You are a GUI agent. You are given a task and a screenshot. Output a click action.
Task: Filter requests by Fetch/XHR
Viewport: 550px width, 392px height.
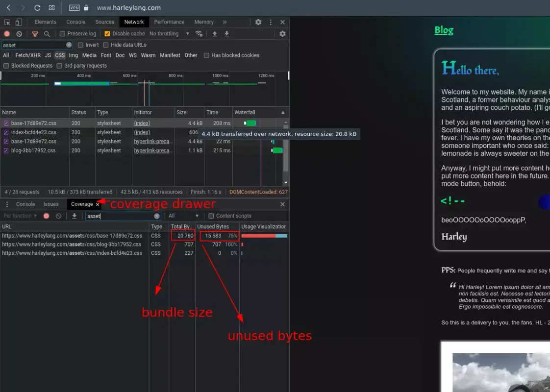(x=28, y=55)
